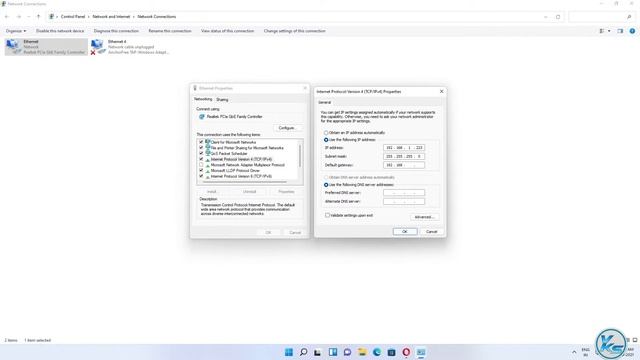Click View status of this connection

pos(227,31)
